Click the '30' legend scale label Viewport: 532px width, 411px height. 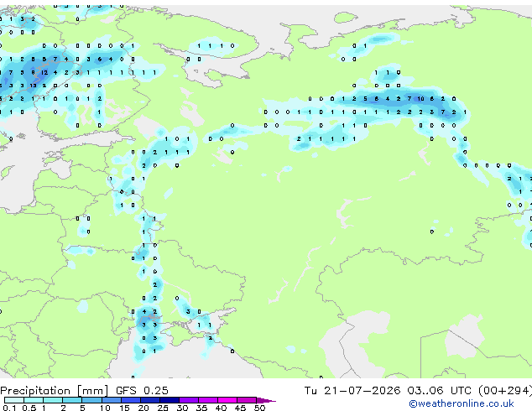click(182, 408)
